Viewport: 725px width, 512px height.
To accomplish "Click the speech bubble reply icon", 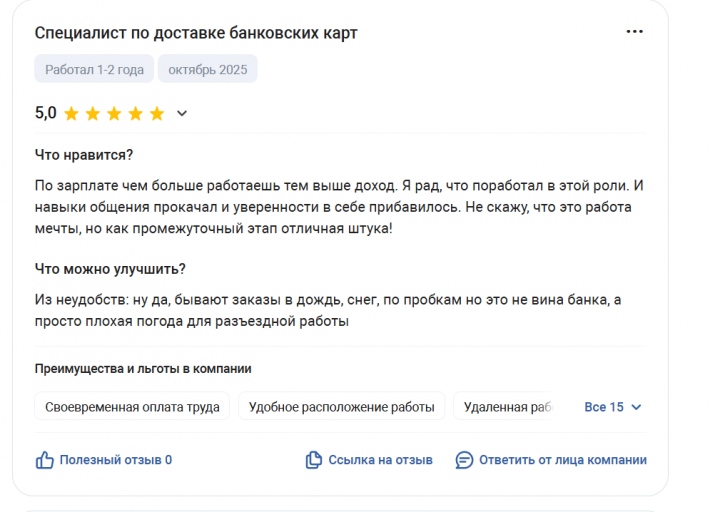I will tap(464, 460).
